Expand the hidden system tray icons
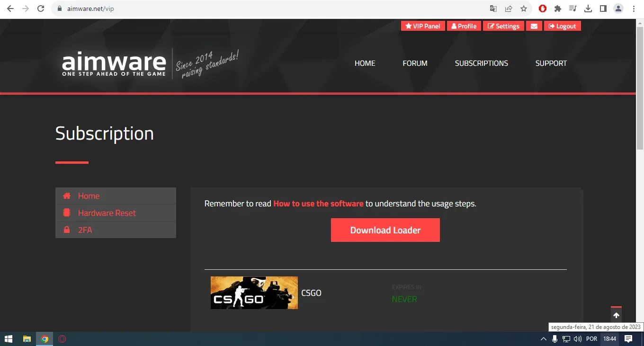 point(544,339)
